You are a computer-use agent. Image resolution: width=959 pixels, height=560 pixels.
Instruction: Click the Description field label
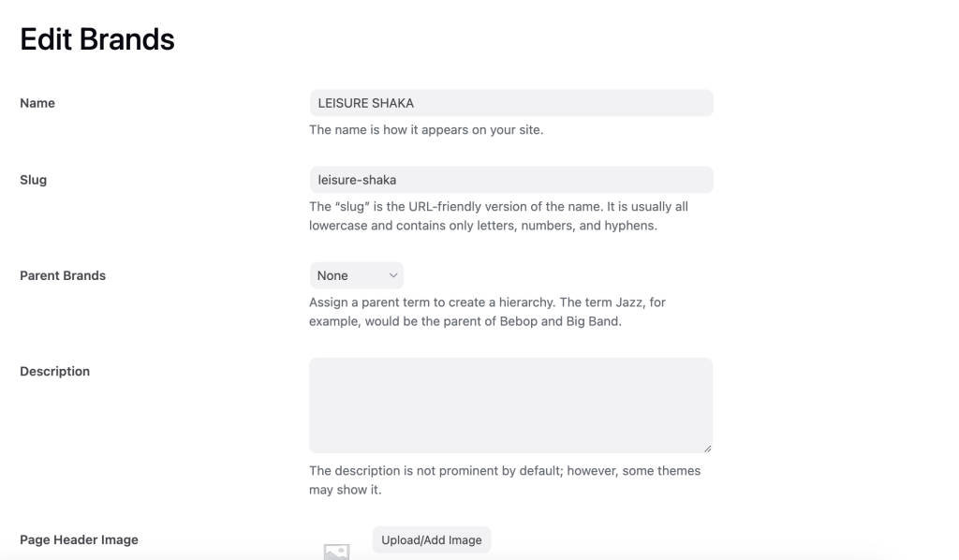[x=55, y=371]
